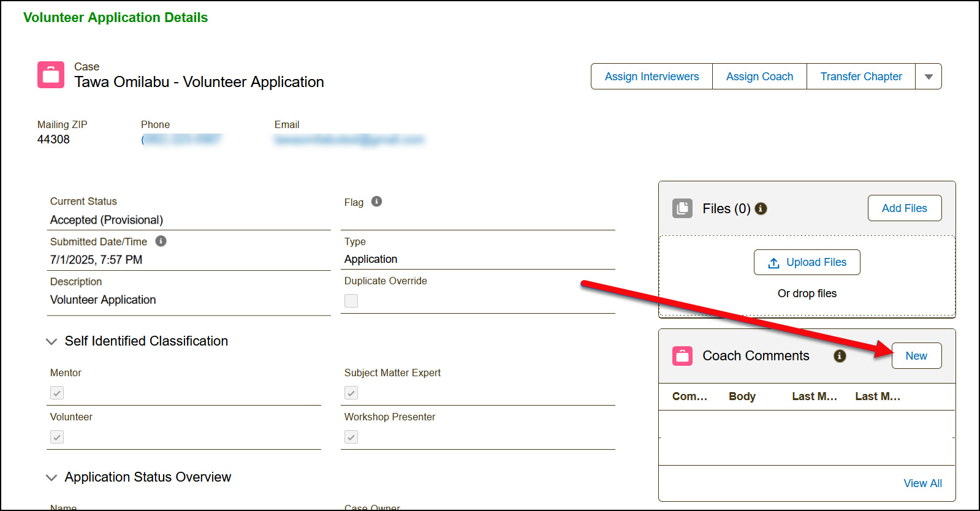Viewport: 980px width, 511px height.
Task: Click the pink Case briefcase icon
Action: [51, 75]
